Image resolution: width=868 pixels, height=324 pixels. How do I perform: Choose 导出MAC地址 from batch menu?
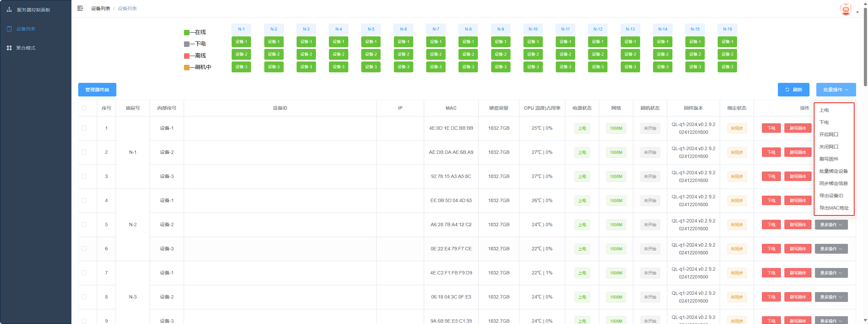click(x=834, y=208)
